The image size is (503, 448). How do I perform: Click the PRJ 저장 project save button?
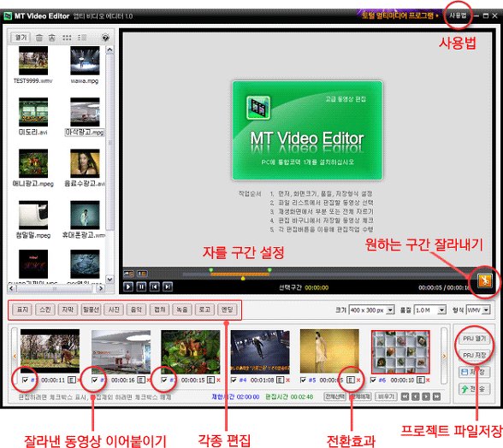474,355
